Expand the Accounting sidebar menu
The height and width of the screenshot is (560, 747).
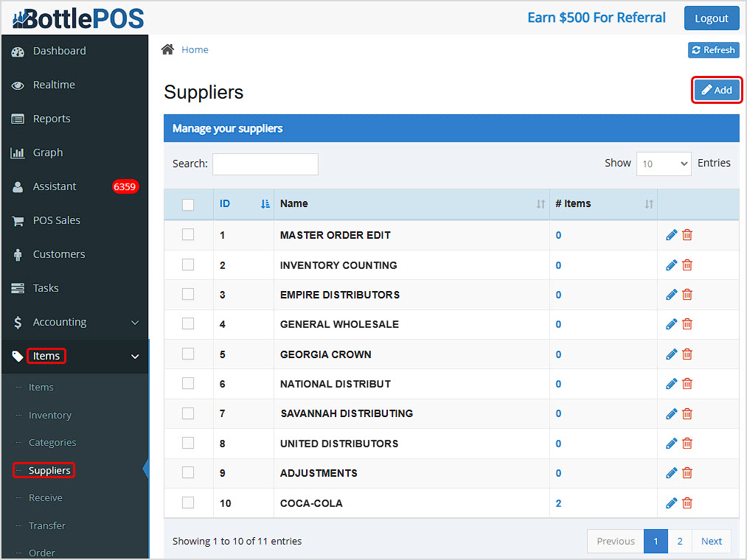[59, 322]
